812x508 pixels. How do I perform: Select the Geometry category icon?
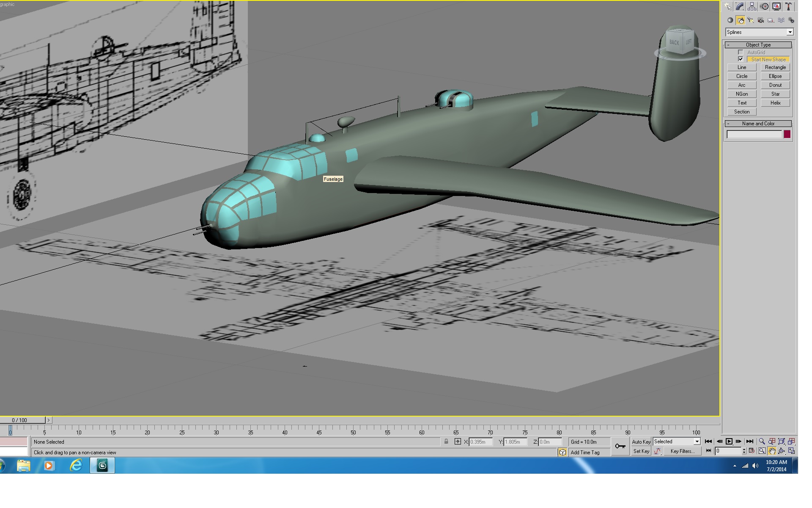pyautogui.click(x=730, y=20)
